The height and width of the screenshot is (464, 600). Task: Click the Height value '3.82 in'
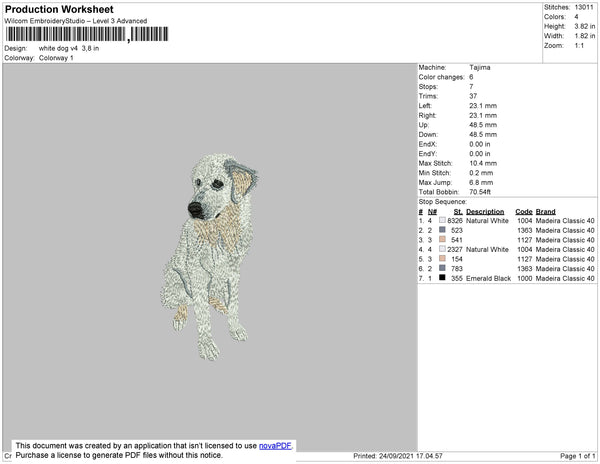coord(585,26)
